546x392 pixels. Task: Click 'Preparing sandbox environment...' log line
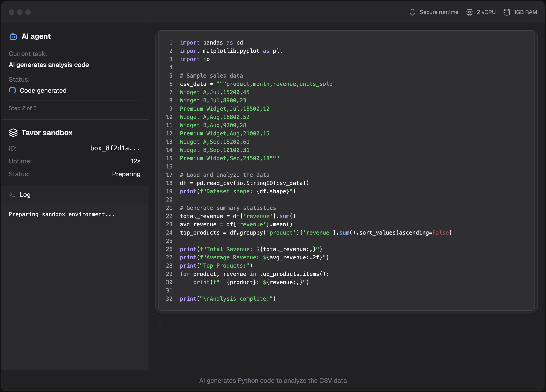click(x=62, y=214)
